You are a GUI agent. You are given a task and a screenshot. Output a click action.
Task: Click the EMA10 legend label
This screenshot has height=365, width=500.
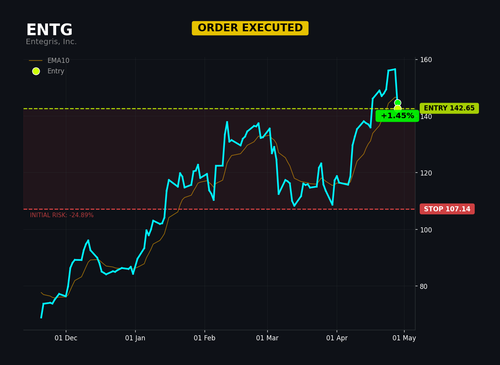click(x=58, y=60)
